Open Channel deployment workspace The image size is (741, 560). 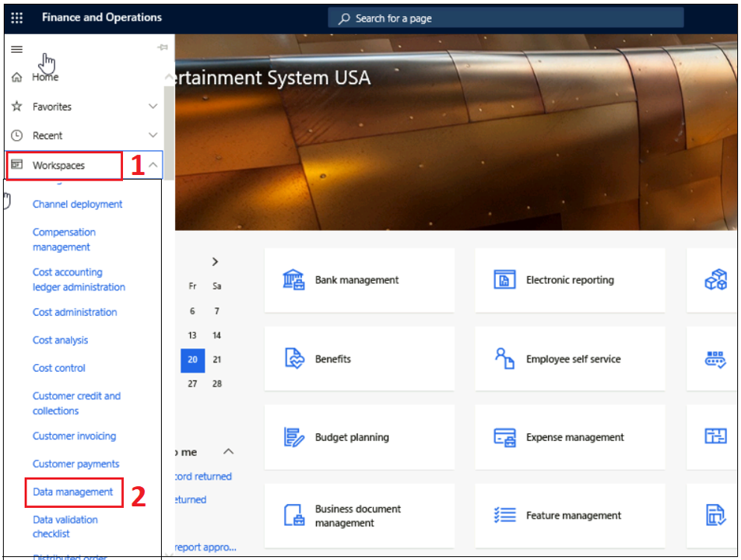pos(78,204)
